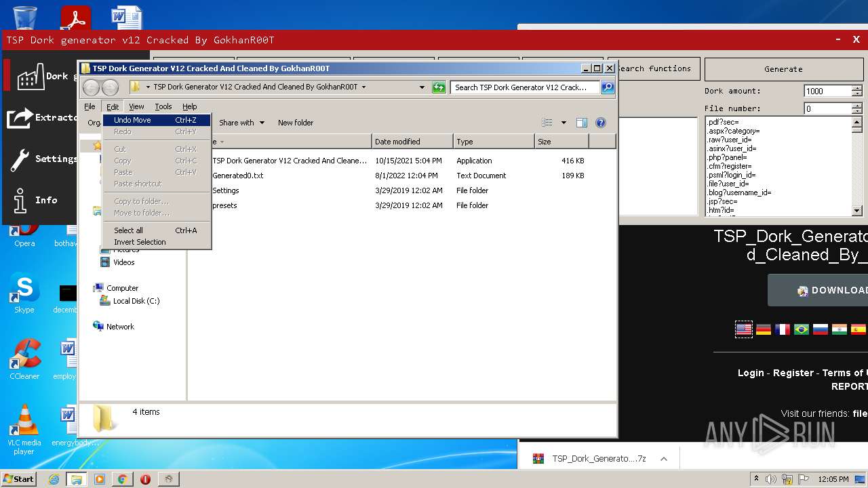Click the Explorer refresh button
The width and height of the screenshot is (868, 488).
[x=439, y=87]
